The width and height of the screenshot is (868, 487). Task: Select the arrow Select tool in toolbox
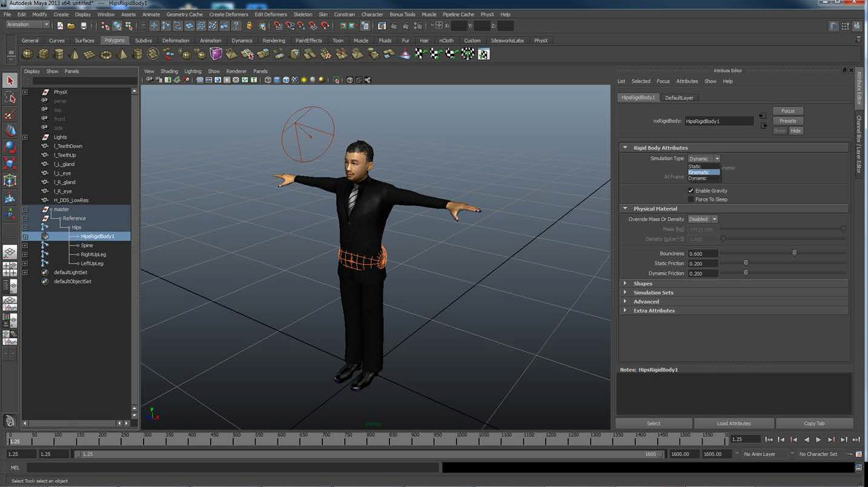pos(10,81)
